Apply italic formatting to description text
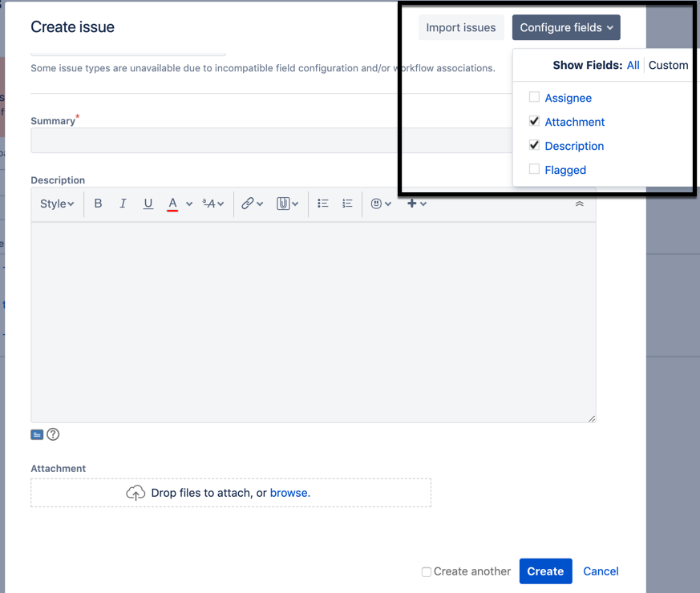Viewport: 700px width, 593px height. click(123, 203)
